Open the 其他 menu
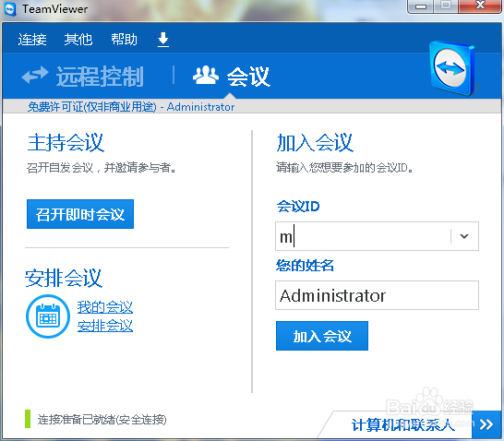The image size is (504, 441). 78,40
